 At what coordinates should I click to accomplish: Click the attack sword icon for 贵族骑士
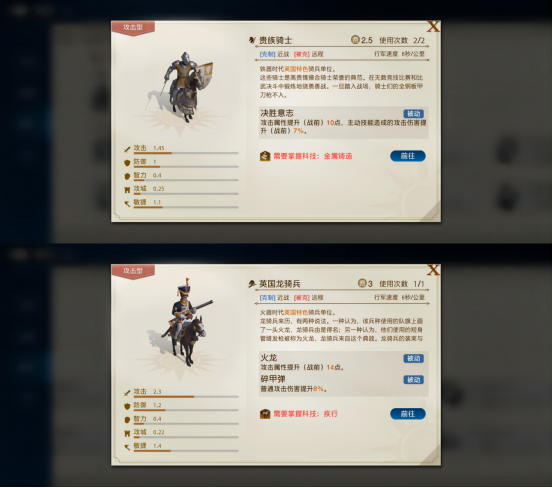coord(127,149)
